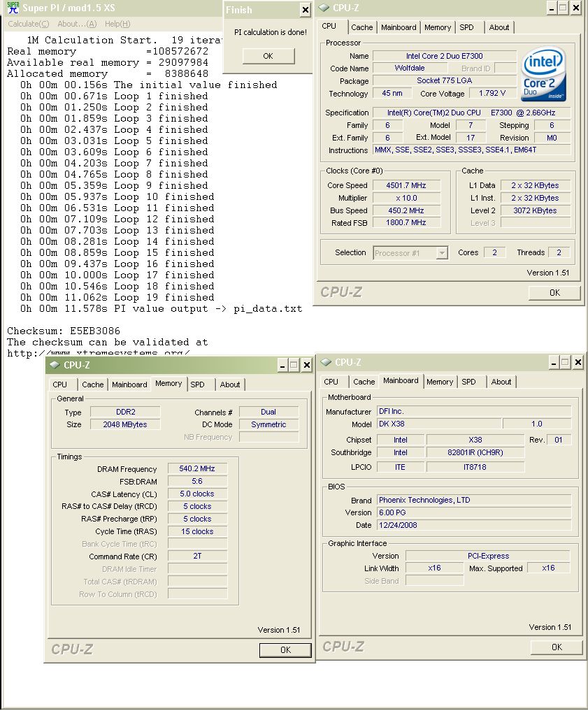Select CPU tab in top CPU-Z window

tap(329, 27)
